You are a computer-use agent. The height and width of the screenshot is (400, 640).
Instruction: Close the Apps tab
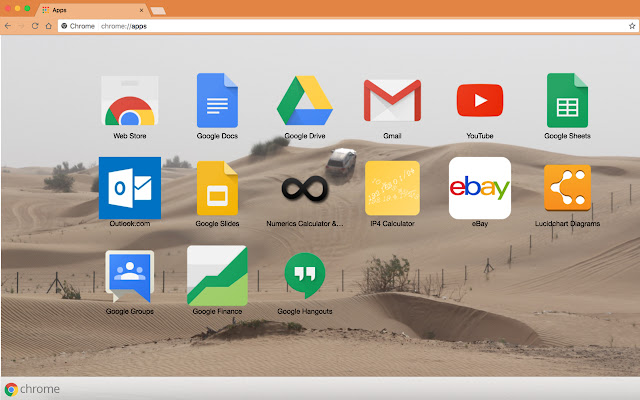(142, 10)
